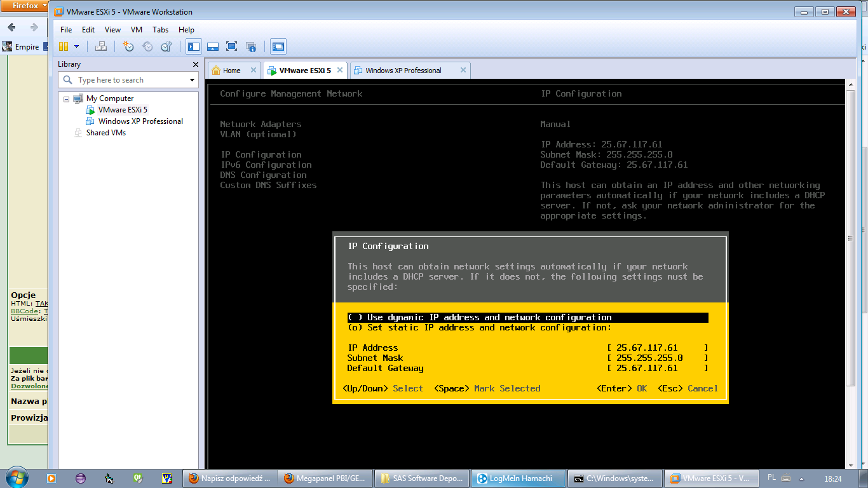
Task: Click the VMware ESXi 5 taskbar button
Action: (710, 478)
